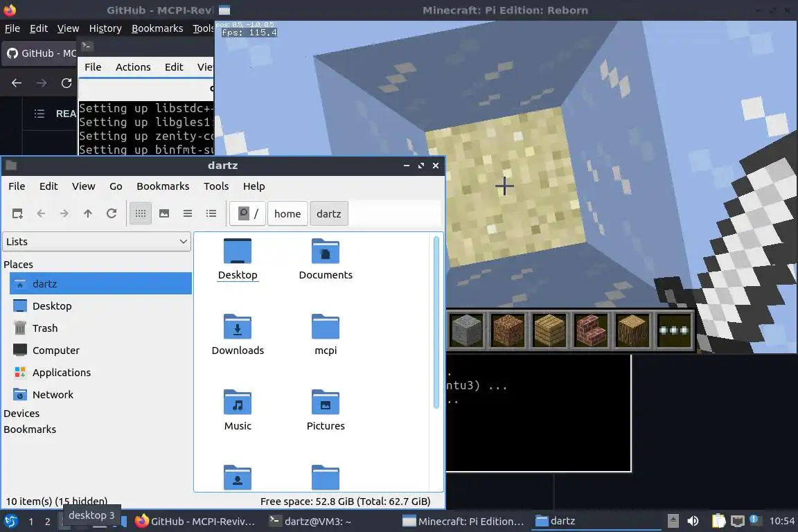Select the wooden planks hotbar slot

[x=549, y=330]
